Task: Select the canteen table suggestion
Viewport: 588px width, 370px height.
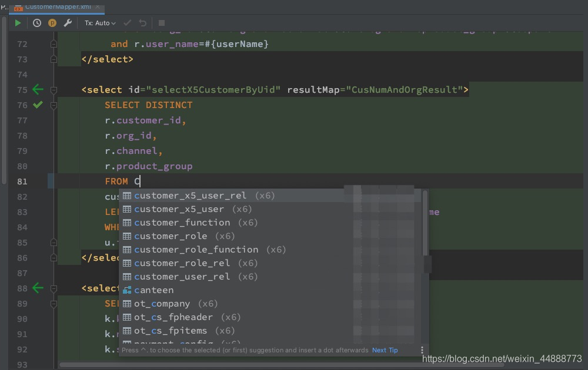Action: [x=154, y=290]
